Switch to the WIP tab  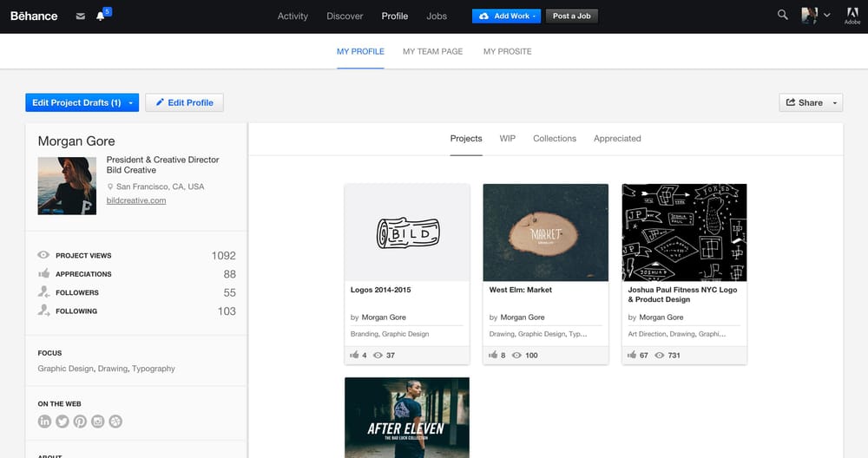508,138
